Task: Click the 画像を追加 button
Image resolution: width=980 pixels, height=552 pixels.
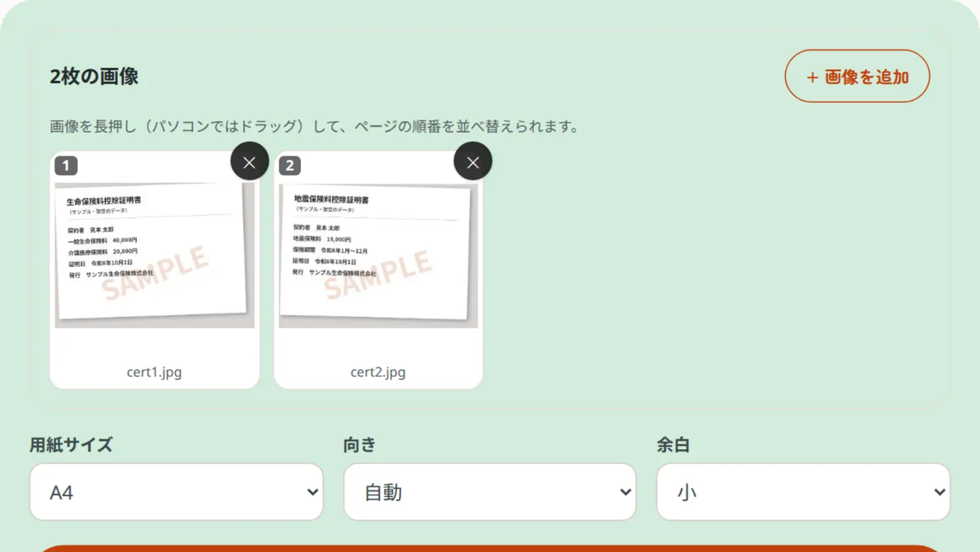Action: pos(857,76)
